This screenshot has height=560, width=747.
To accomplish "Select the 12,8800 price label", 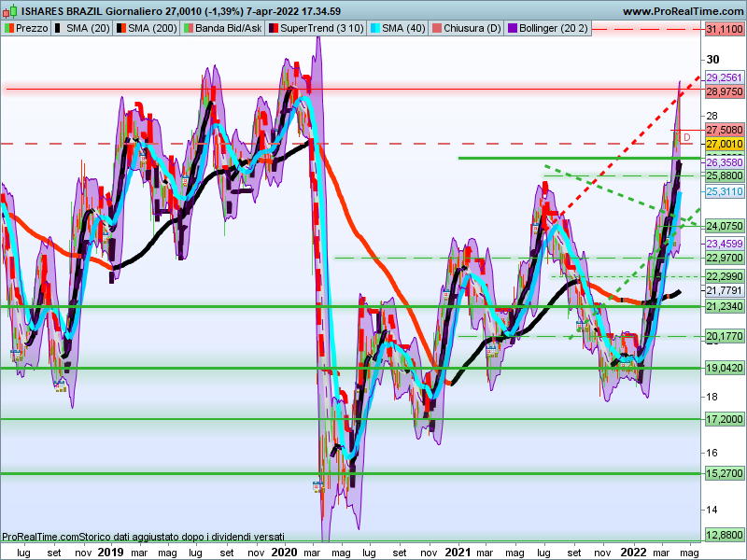I will coord(725,535).
